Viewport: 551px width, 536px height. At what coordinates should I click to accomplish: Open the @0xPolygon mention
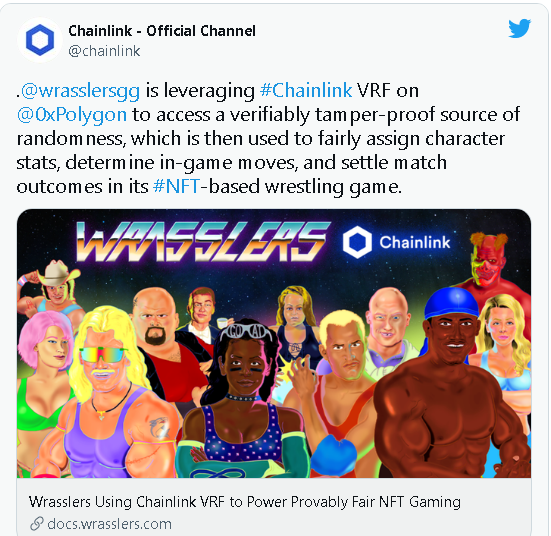point(72,115)
